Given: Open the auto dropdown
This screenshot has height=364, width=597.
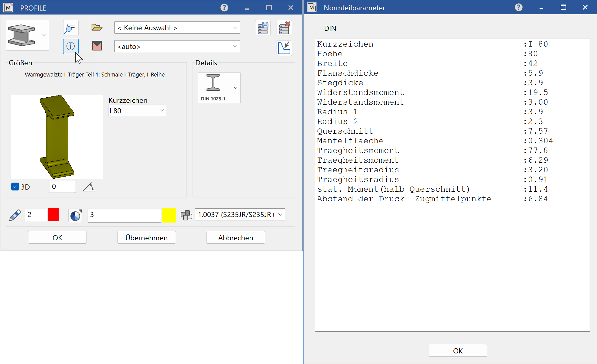Looking at the screenshot, I should click(177, 47).
